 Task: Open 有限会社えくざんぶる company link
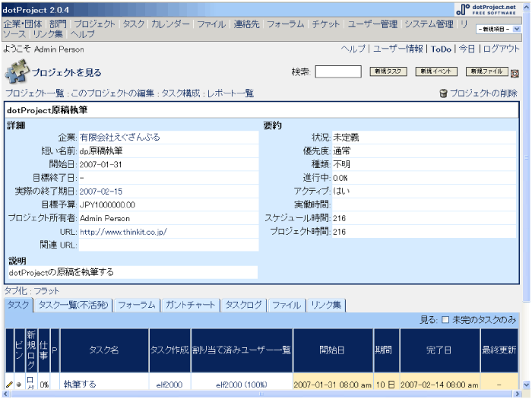(x=120, y=138)
